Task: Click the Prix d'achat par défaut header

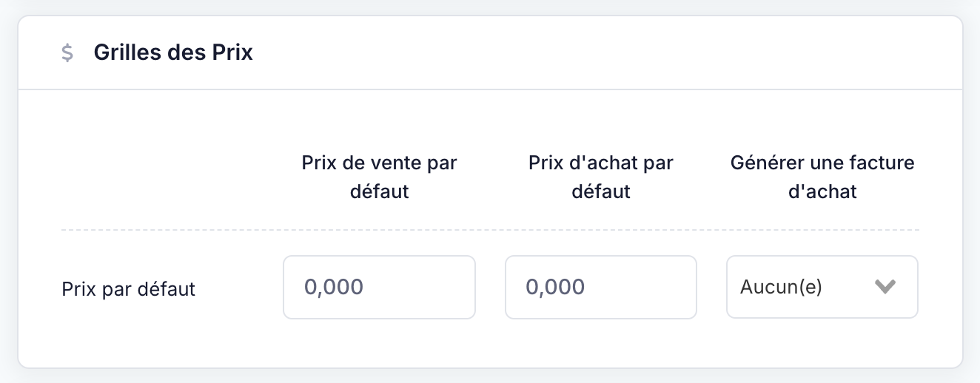Action: 601,177
